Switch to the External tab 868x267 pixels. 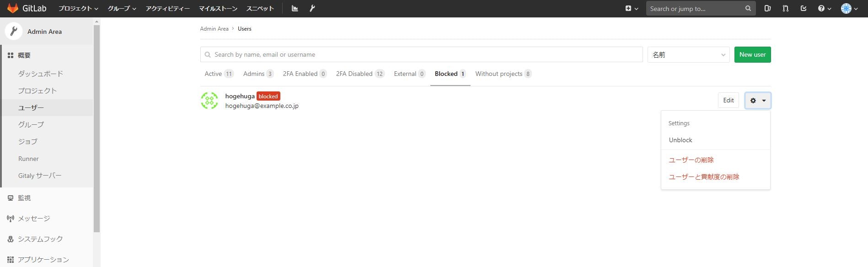pos(409,74)
